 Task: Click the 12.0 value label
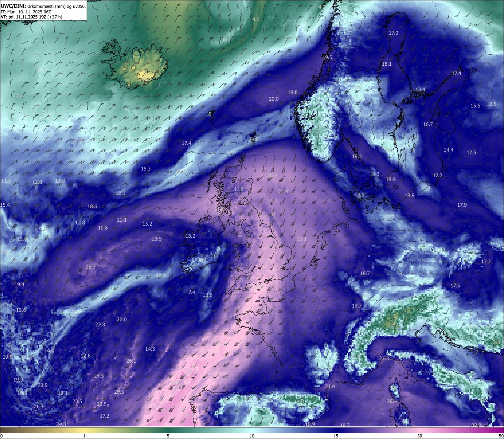pos(37,182)
